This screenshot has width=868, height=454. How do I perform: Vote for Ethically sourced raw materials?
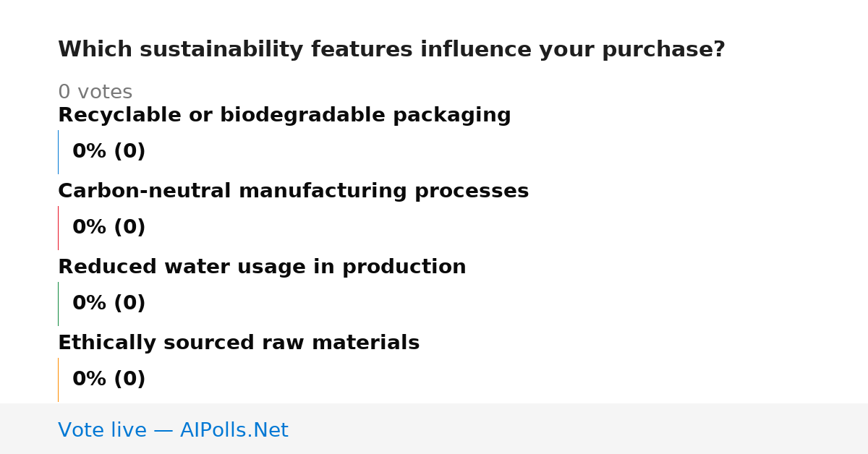click(239, 343)
